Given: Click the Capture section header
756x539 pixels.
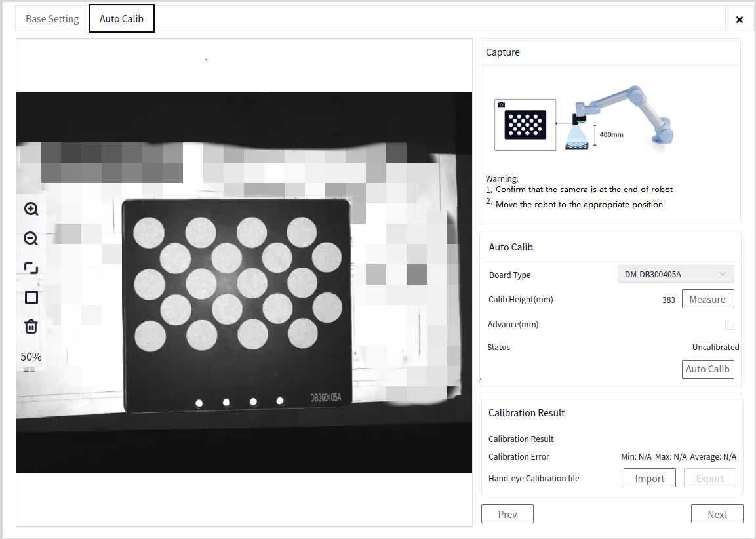Looking at the screenshot, I should [x=503, y=52].
